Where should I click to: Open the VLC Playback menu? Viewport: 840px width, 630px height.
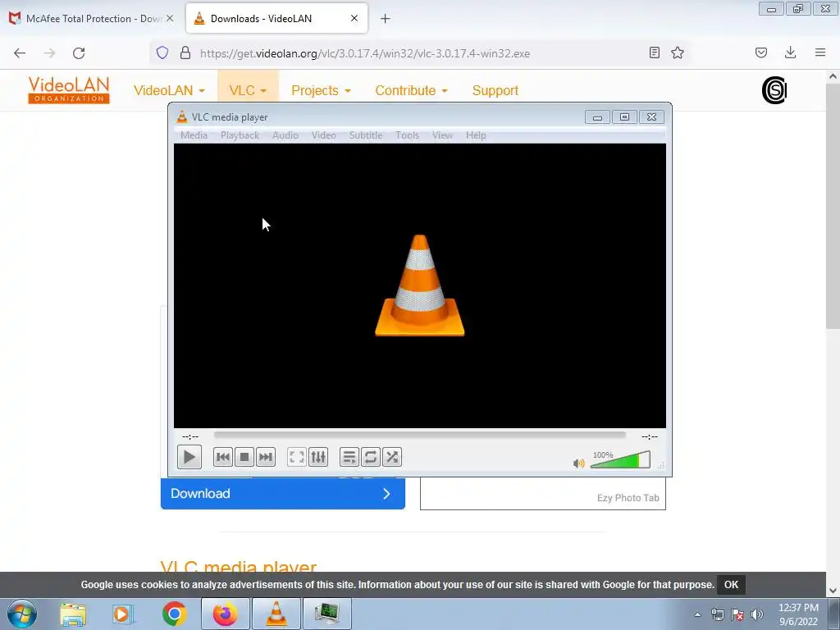point(240,135)
